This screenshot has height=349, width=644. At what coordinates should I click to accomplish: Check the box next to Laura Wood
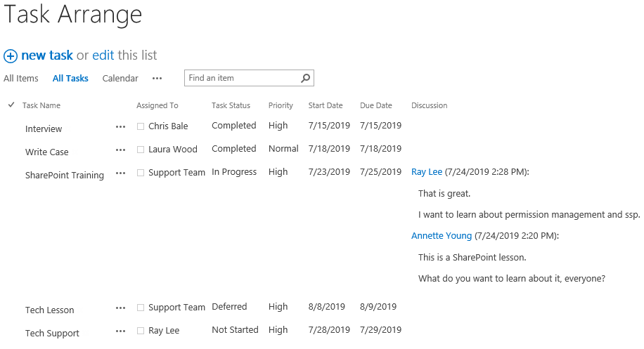point(141,150)
